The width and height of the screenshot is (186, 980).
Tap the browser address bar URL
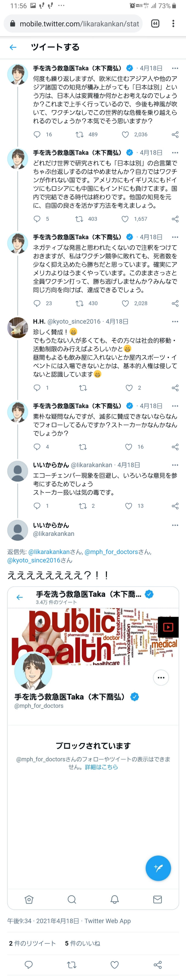[79, 23]
